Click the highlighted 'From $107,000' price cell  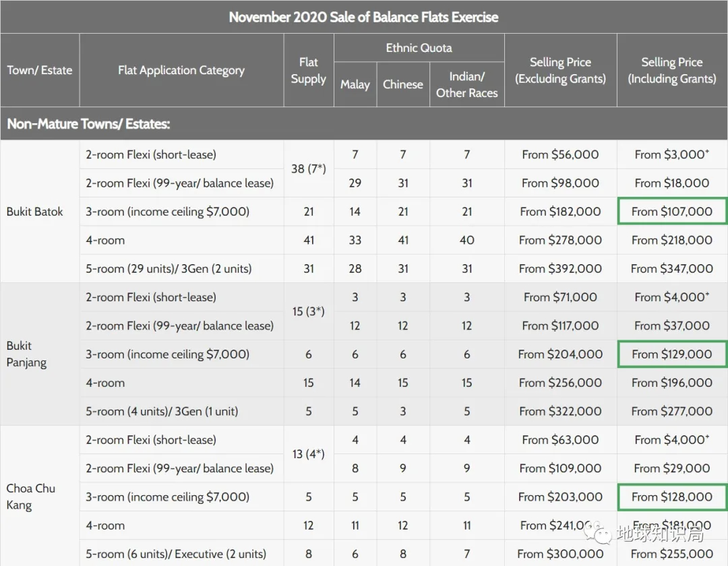[x=672, y=212]
